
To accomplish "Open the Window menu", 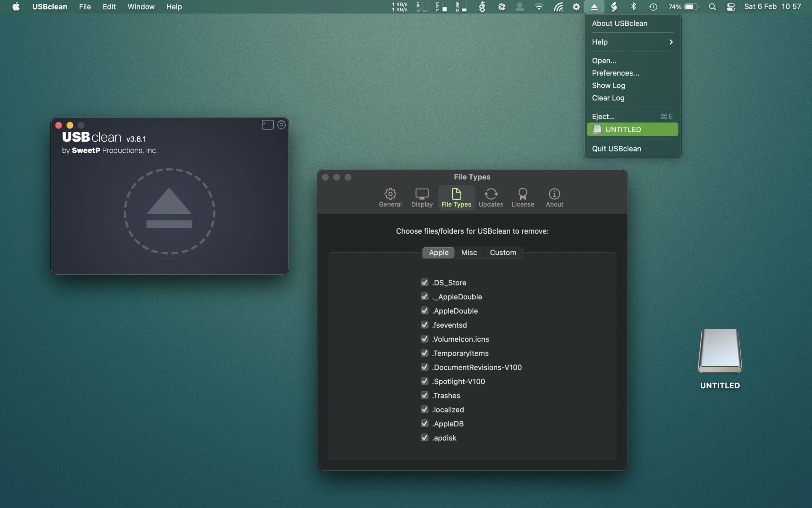I will coord(141,7).
